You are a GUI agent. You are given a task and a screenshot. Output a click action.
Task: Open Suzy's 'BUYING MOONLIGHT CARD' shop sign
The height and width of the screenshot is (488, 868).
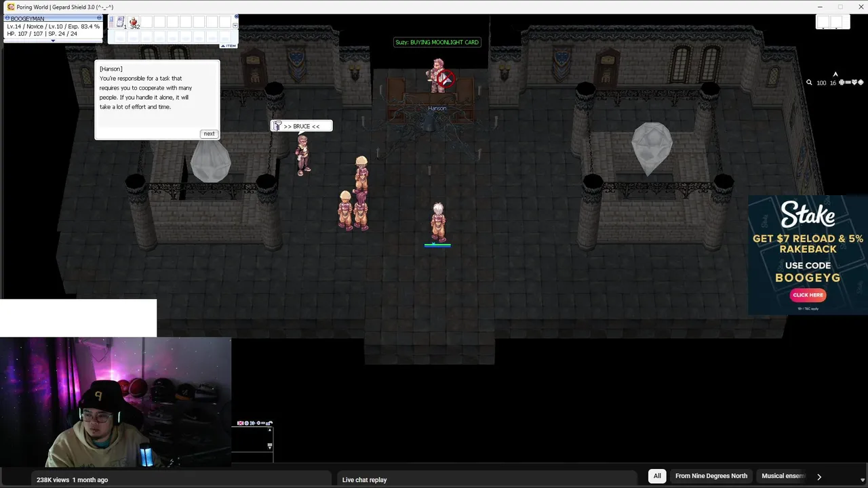[x=437, y=42]
